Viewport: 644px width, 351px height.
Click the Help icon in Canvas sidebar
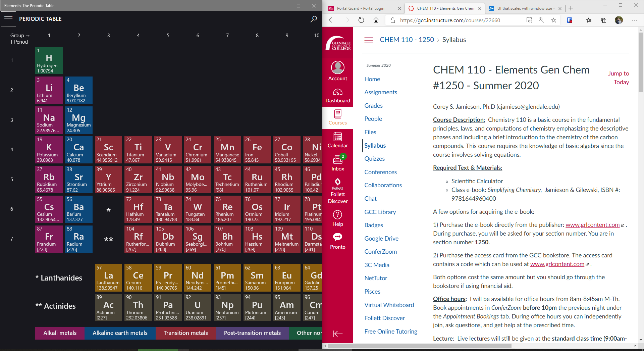click(x=337, y=215)
